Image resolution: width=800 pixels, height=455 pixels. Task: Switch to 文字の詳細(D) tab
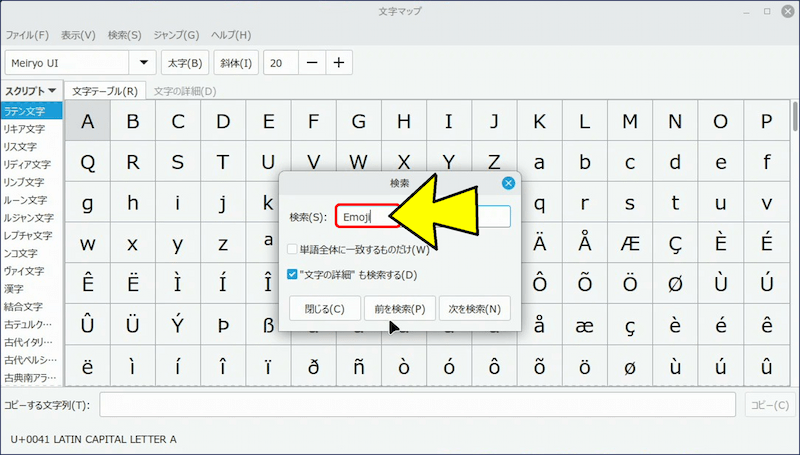(x=185, y=91)
